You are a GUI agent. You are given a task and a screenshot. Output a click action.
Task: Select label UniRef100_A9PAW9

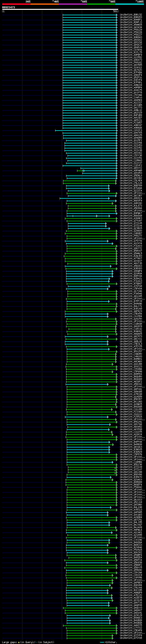(131, 170)
